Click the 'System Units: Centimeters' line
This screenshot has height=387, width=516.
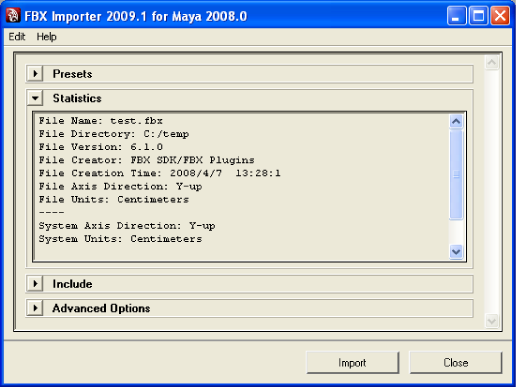(x=120, y=239)
